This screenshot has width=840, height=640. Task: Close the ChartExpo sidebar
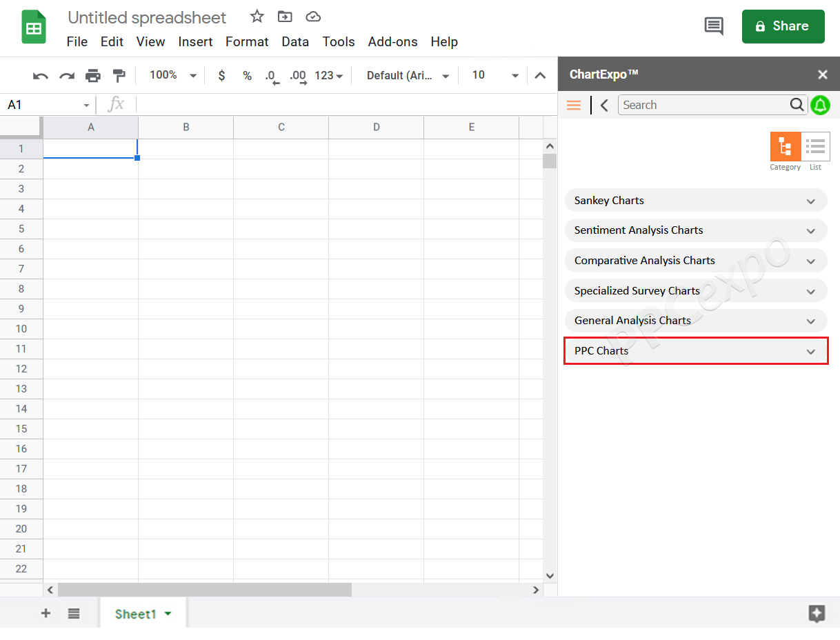(x=822, y=74)
